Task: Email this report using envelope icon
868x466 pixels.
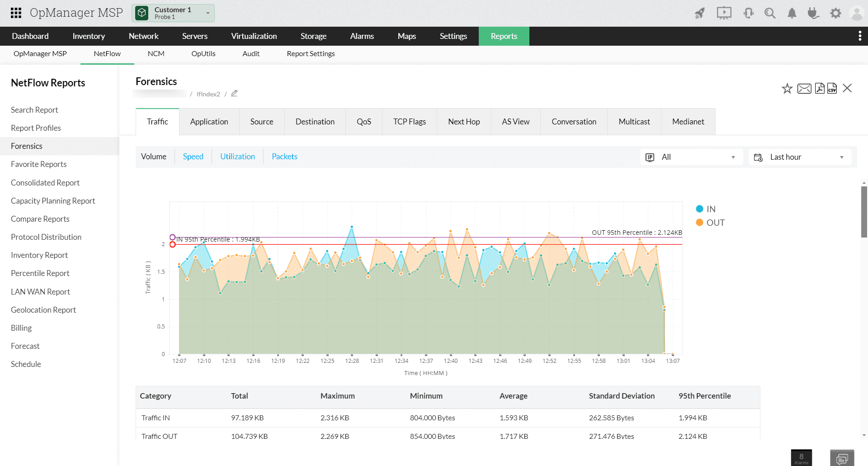Action: tap(804, 88)
